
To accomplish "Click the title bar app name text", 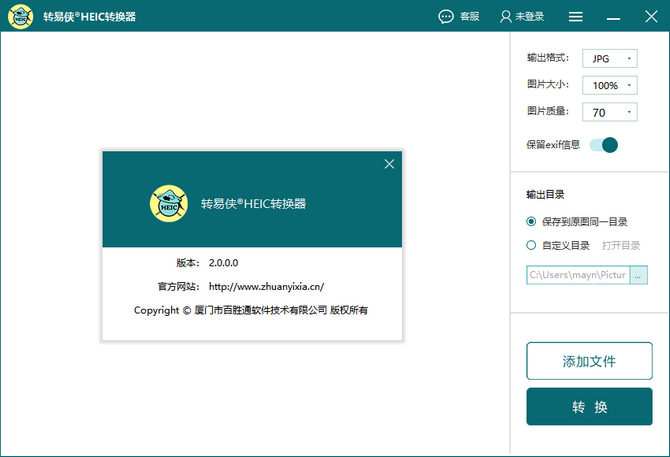I will (x=89, y=17).
